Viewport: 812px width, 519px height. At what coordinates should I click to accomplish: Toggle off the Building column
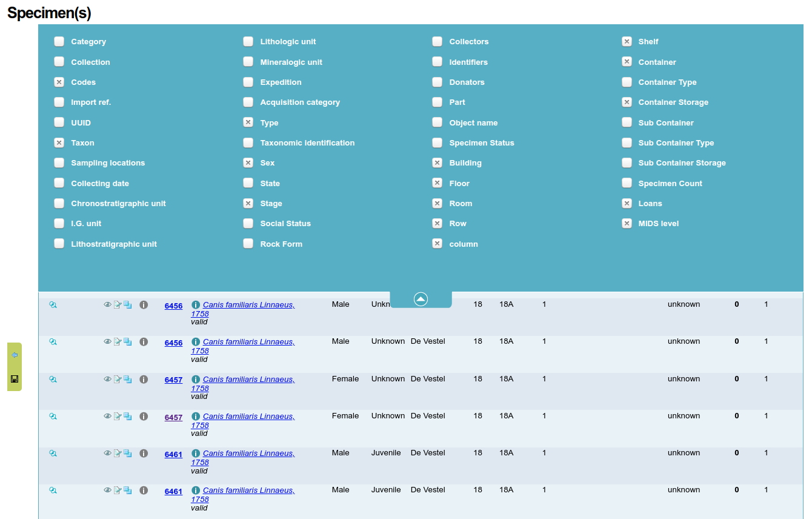[437, 162]
